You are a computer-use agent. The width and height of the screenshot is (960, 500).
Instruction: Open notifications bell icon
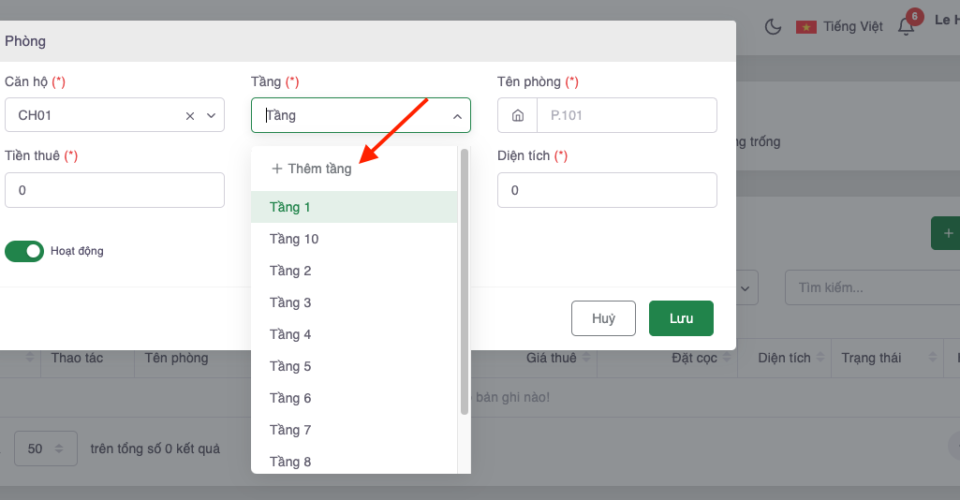tap(906, 27)
